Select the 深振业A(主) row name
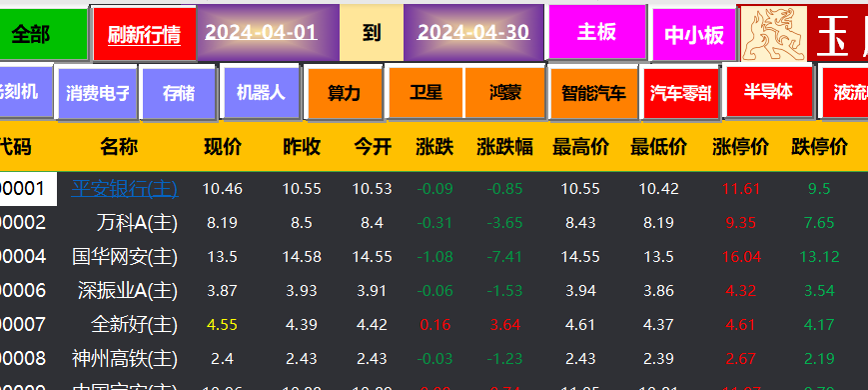The image size is (868, 390). 128,291
